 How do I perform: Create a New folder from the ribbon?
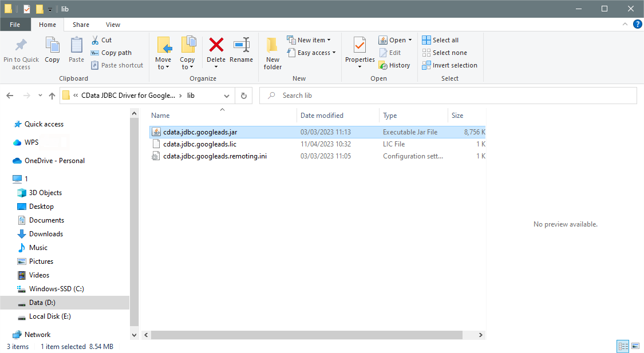tap(272, 51)
